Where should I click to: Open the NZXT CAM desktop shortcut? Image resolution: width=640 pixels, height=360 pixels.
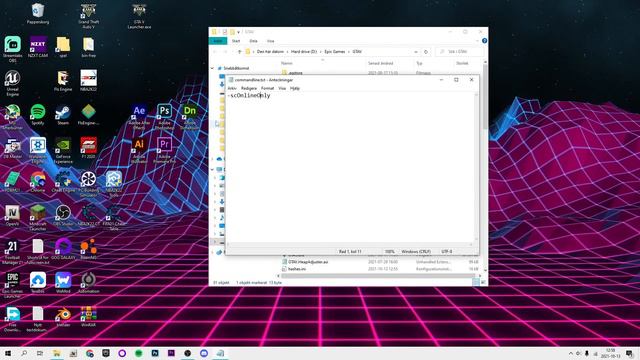[x=38, y=47]
